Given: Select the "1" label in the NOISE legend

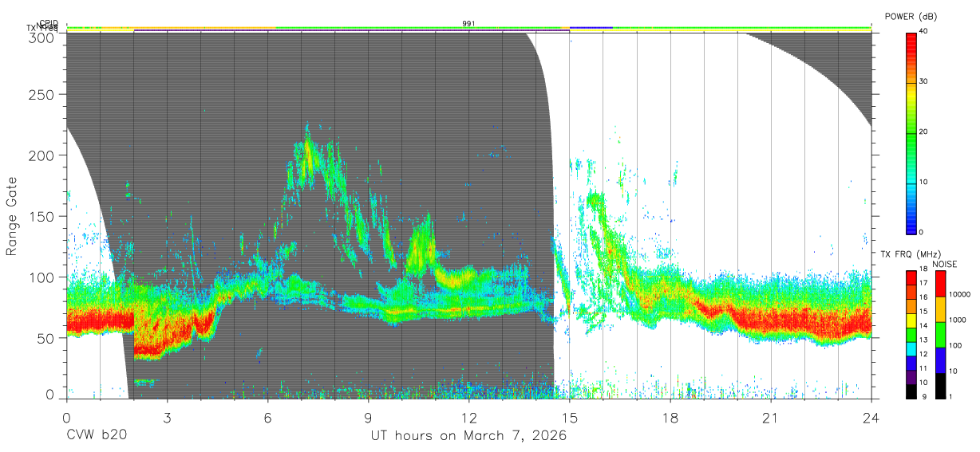Looking at the screenshot, I should 951,396.
